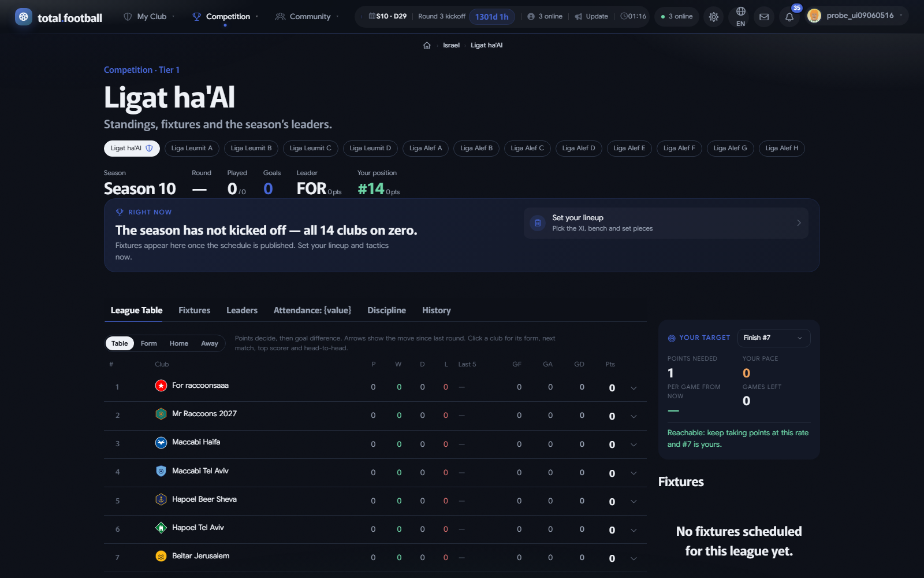Select the Liga Alef H league chip
The image size is (924, 578).
point(782,149)
